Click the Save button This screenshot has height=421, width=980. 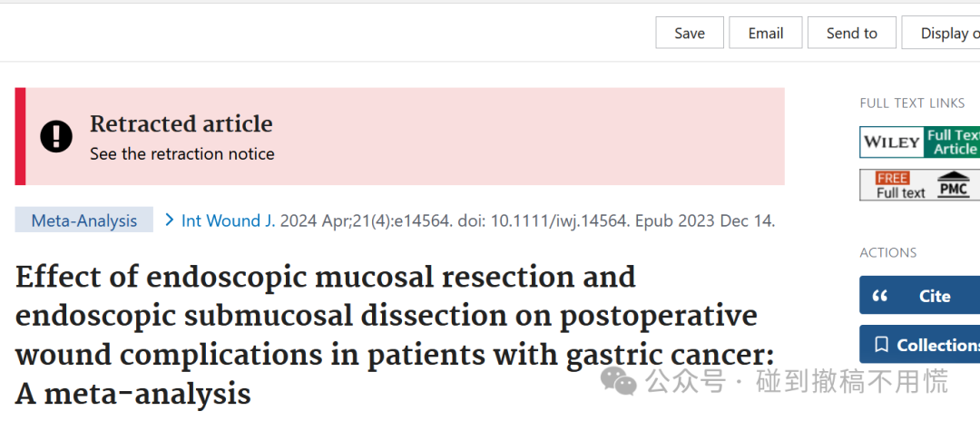point(690,33)
